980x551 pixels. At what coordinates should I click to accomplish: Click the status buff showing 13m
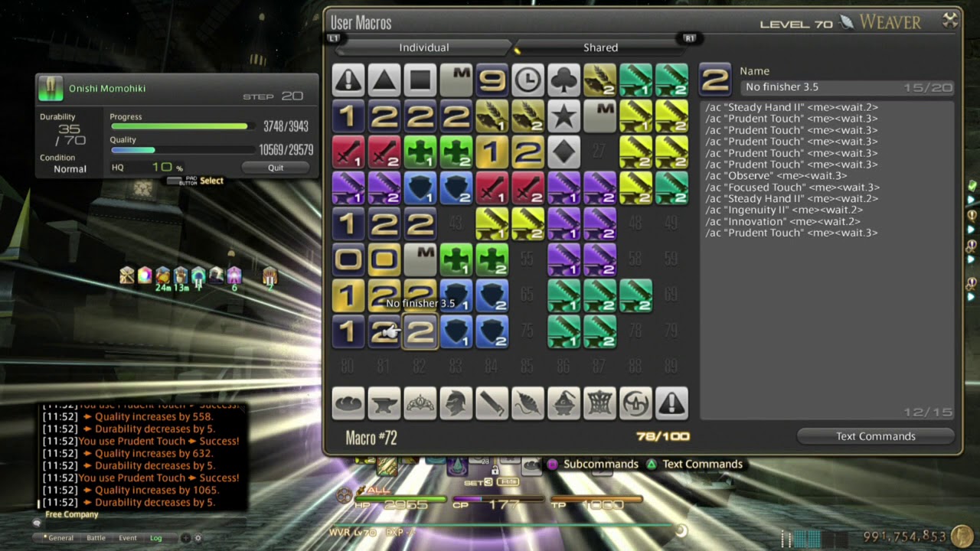pos(181,275)
